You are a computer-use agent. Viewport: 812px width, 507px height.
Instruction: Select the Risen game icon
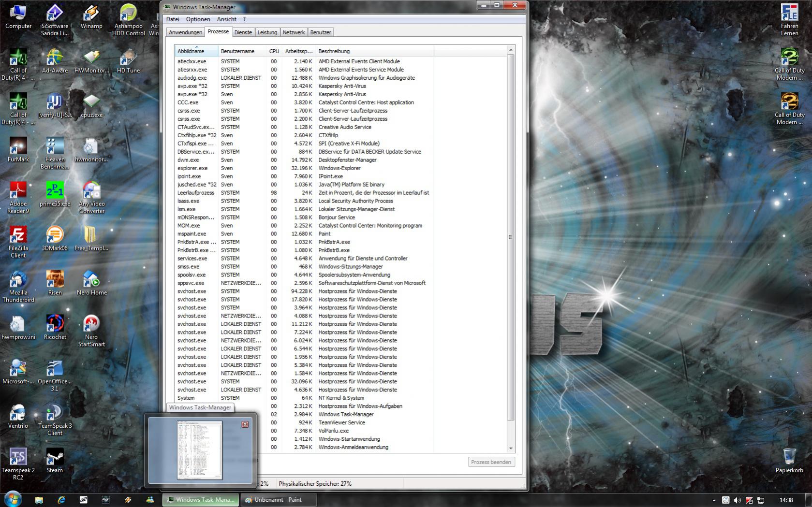[55, 284]
